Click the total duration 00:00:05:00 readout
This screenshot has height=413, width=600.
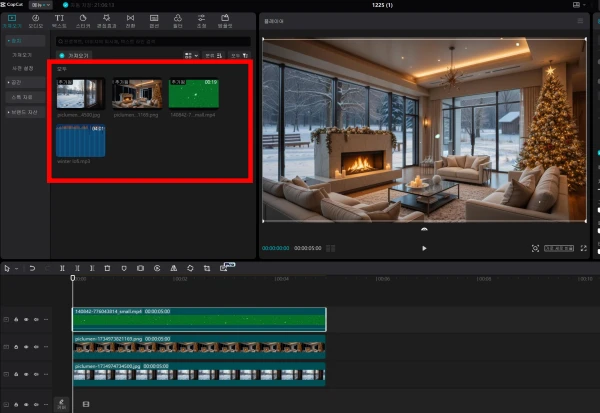(x=308, y=248)
